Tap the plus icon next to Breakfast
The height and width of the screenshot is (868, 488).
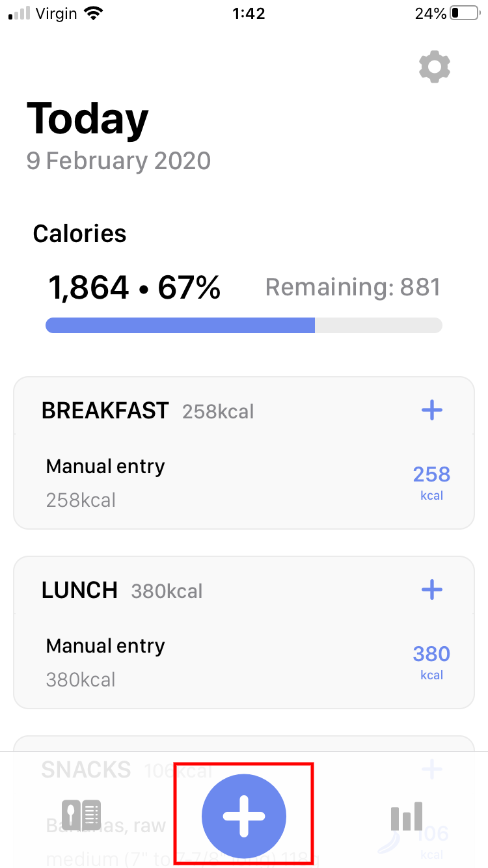pyautogui.click(x=432, y=411)
